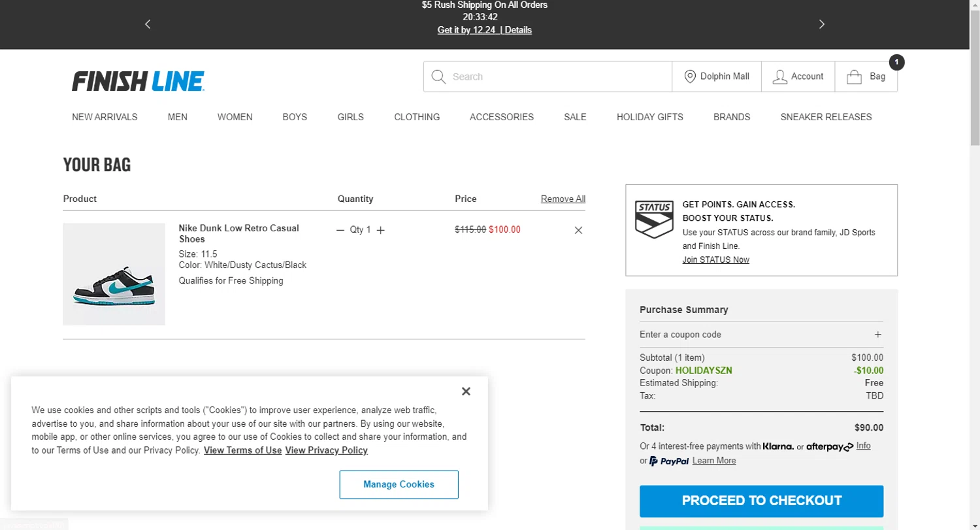Open Nike Dunk shoe product thumbnail

point(114,274)
